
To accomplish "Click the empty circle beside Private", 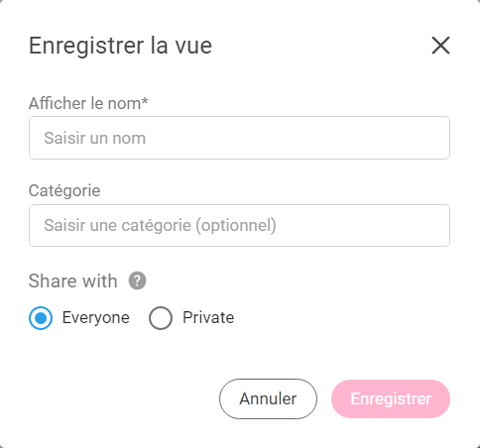I will tap(161, 318).
